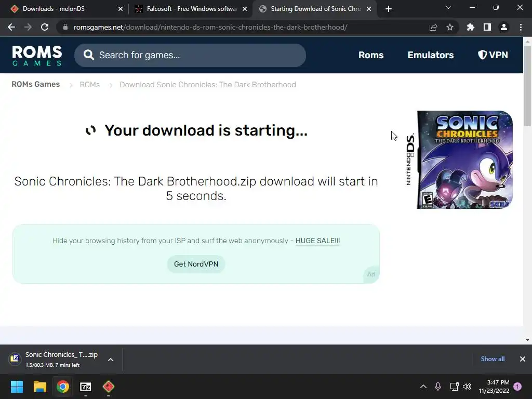Switch to the Falcosoft tab

tap(191, 9)
